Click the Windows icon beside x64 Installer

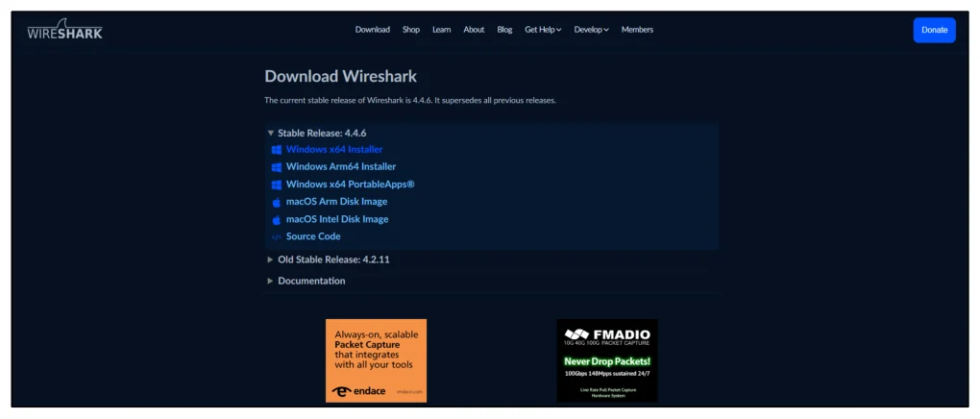coord(277,150)
